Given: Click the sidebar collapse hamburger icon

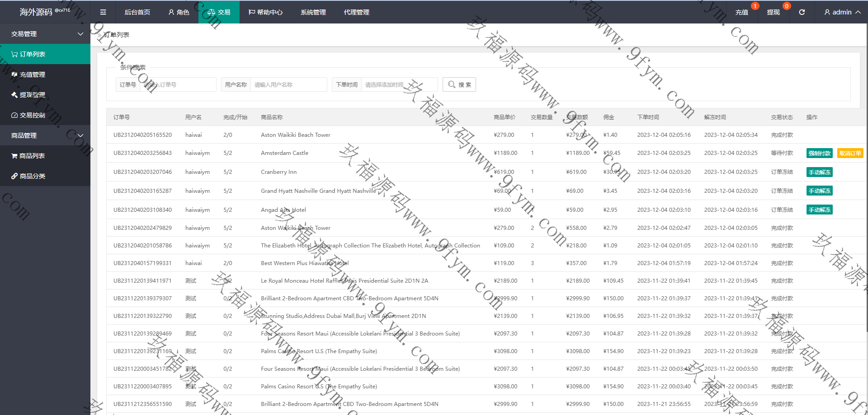Looking at the screenshot, I should 103,12.
